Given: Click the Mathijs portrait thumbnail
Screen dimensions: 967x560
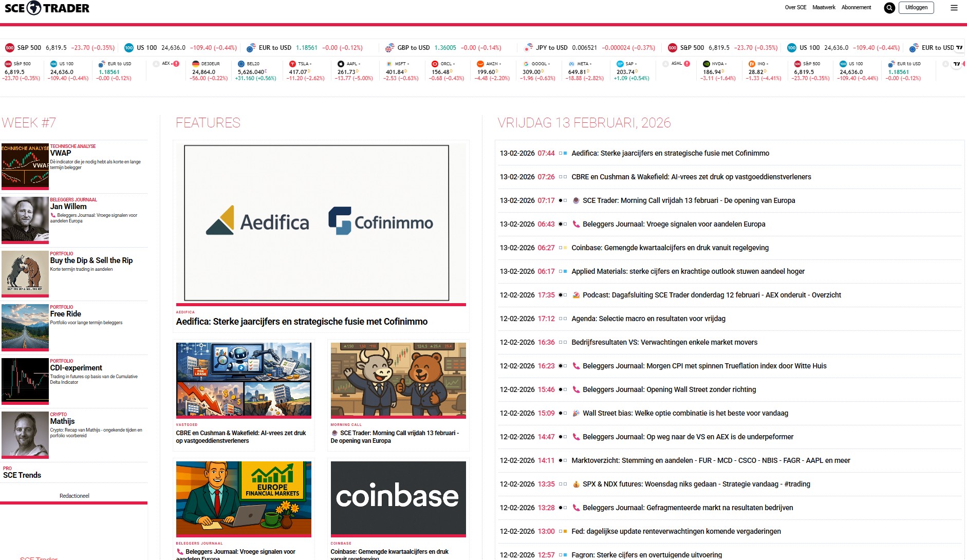Looking at the screenshot, I should tap(25, 434).
